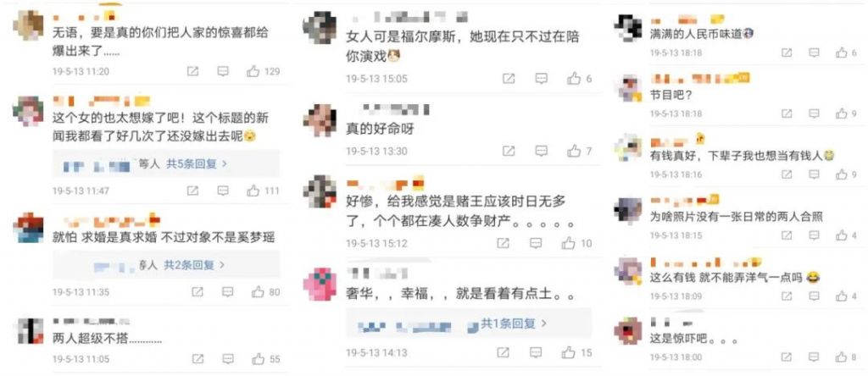Share the comment posted at 15:12
Image resolution: width=868 pixels, height=376 pixels.
[503, 243]
